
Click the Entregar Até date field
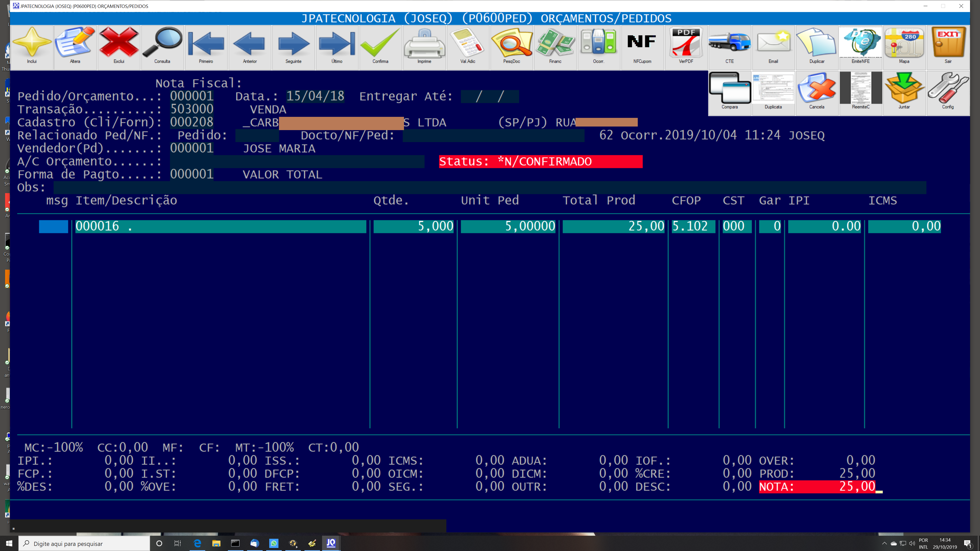489,97
